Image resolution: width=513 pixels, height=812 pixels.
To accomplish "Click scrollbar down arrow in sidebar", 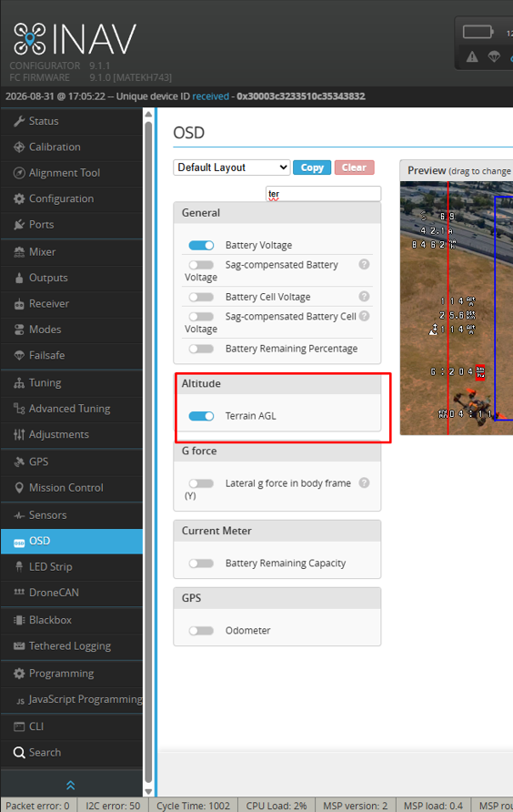I will (x=148, y=792).
